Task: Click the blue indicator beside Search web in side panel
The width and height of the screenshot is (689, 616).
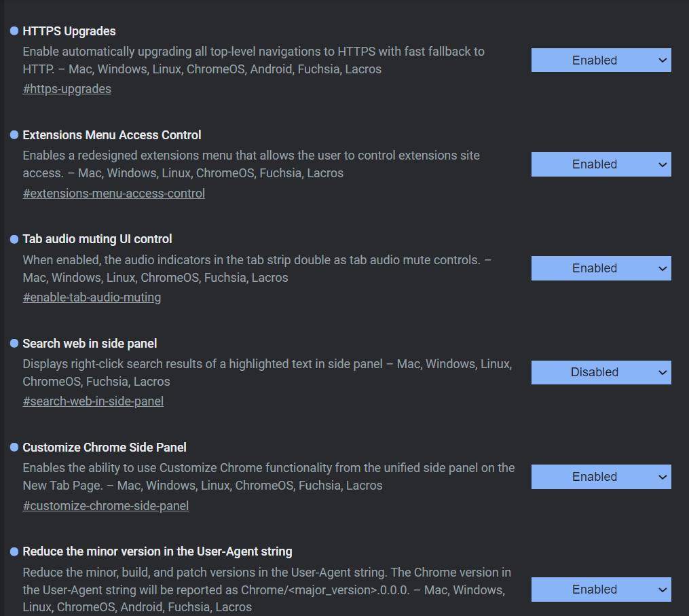Action: coord(14,344)
